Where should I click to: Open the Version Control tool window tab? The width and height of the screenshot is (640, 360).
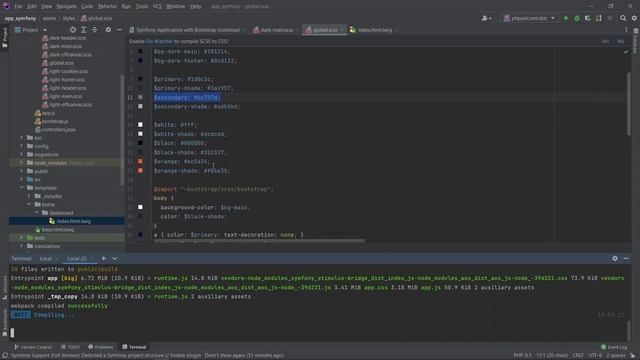pos(33,347)
